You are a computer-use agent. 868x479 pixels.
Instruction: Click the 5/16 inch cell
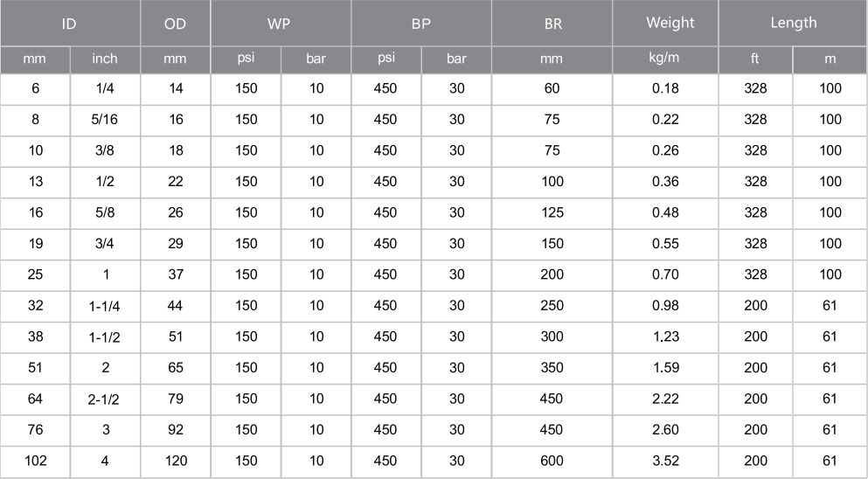click(105, 120)
